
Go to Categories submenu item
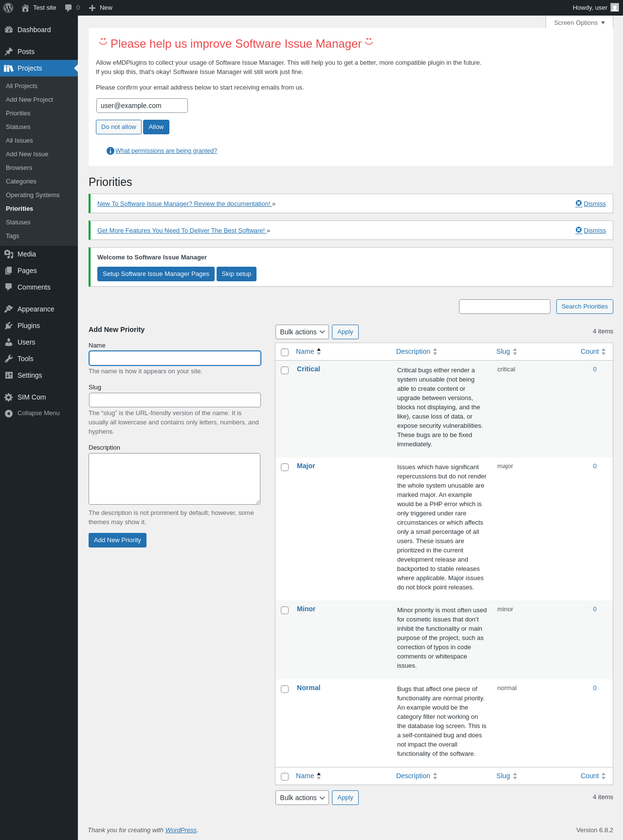(x=39, y=182)
